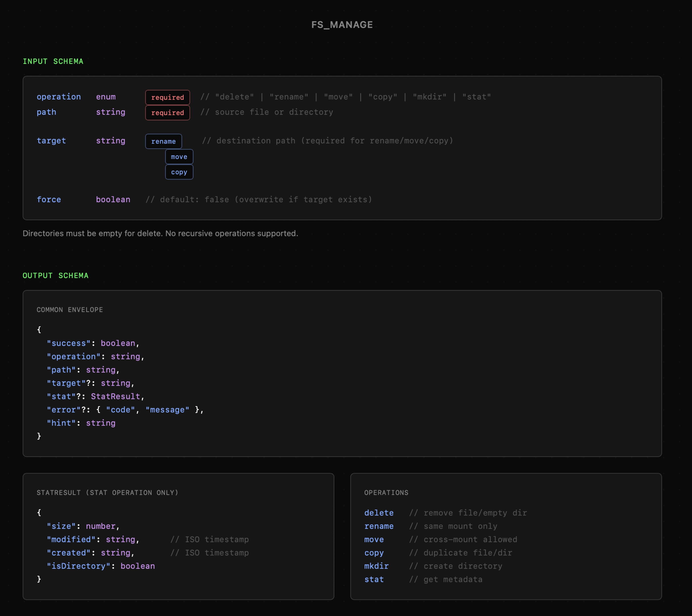The height and width of the screenshot is (616, 692).
Task: Click the target field name in input schema
Action: pos(51,141)
